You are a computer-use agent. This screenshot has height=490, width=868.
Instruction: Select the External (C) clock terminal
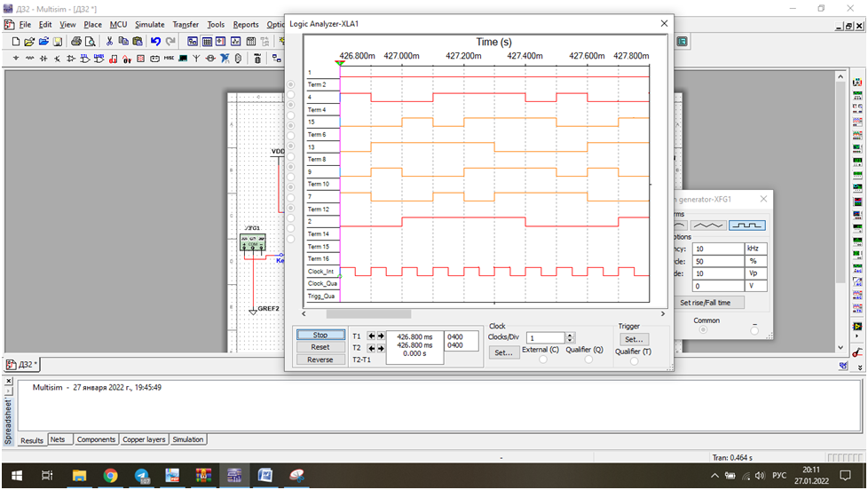(x=543, y=360)
